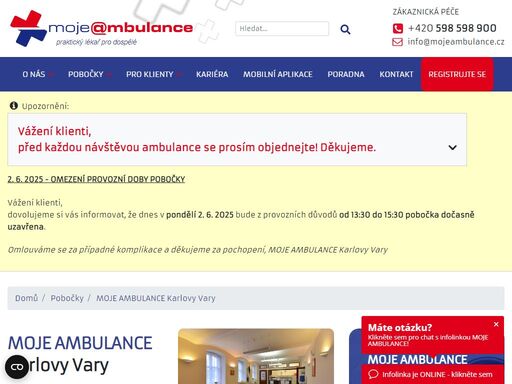Click MOJE AMBULANCE Karlovy Vary breadcrumb
Viewport: 512px width, 384px height.
156,298
